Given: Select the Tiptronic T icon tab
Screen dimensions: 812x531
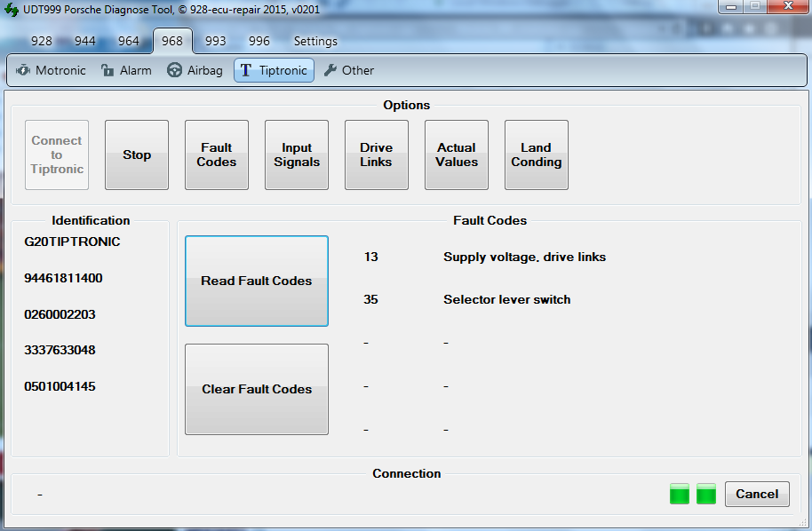Looking at the screenshot, I should pyautogui.click(x=274, y=70).
